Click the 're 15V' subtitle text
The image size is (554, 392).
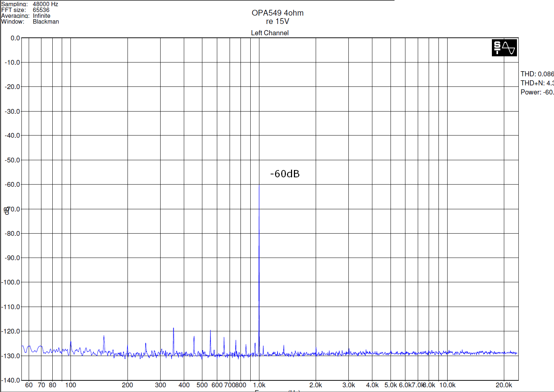pos(278,21)
